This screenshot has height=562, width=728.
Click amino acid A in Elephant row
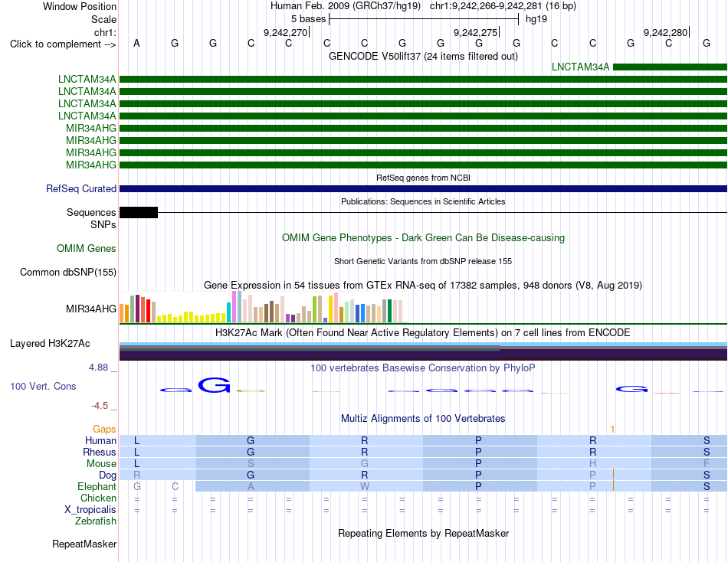tap(251, 486)
